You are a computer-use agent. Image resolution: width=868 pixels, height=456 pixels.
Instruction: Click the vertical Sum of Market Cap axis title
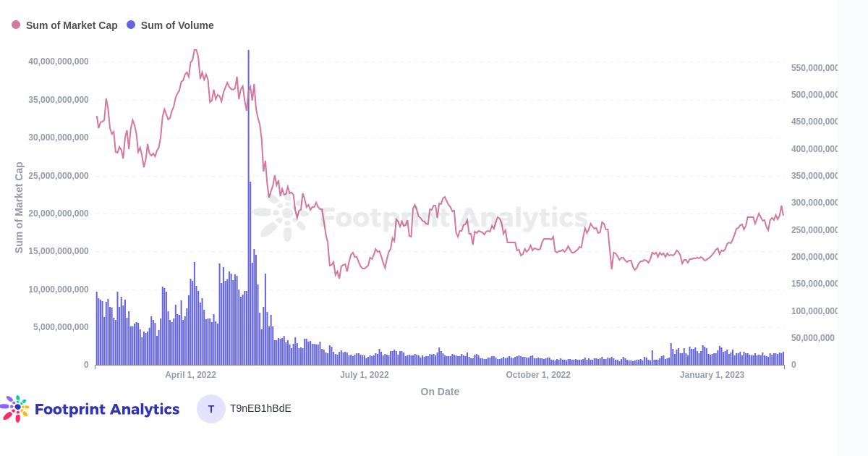(20, 208)
